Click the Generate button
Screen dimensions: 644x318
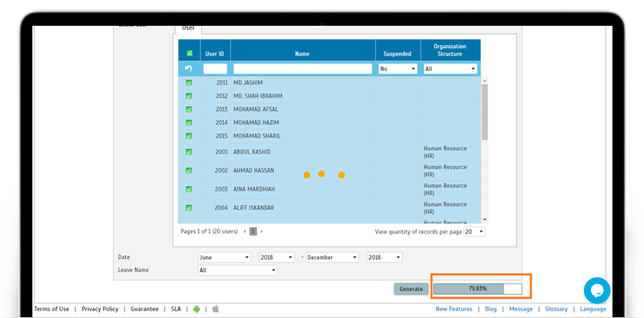pos(411,289)
